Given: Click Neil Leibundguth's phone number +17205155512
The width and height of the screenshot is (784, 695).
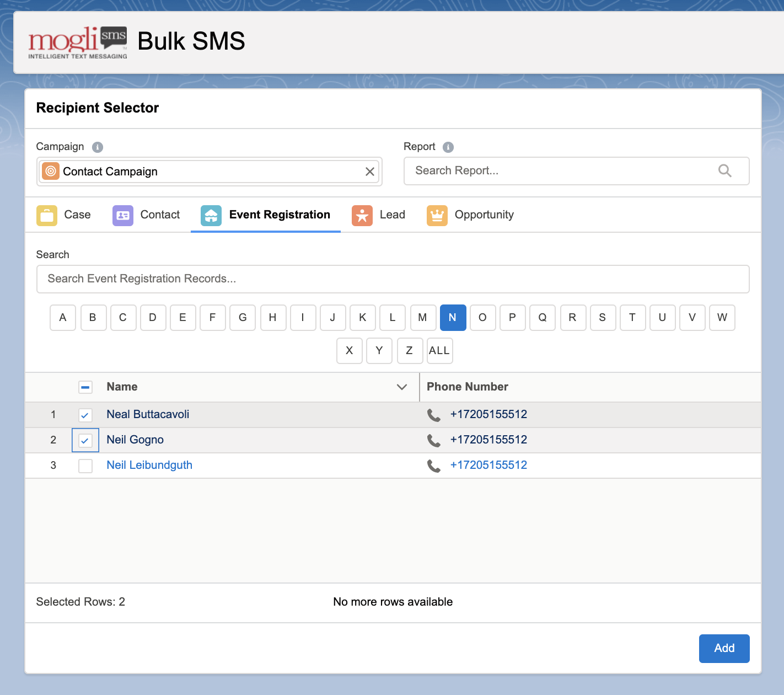Looking at the screenshot, I should pos(488,466).
